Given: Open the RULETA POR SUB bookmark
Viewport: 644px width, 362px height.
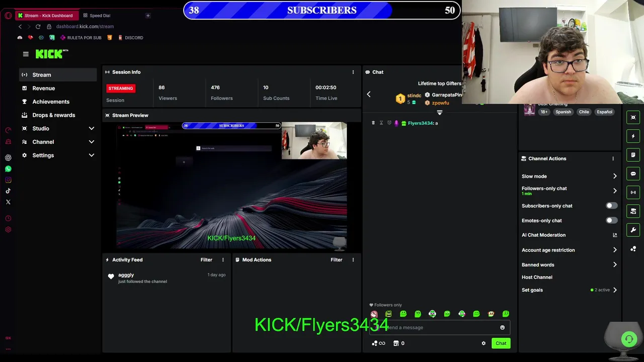Looking at the screenshot, I should click(x=81, y=38).
